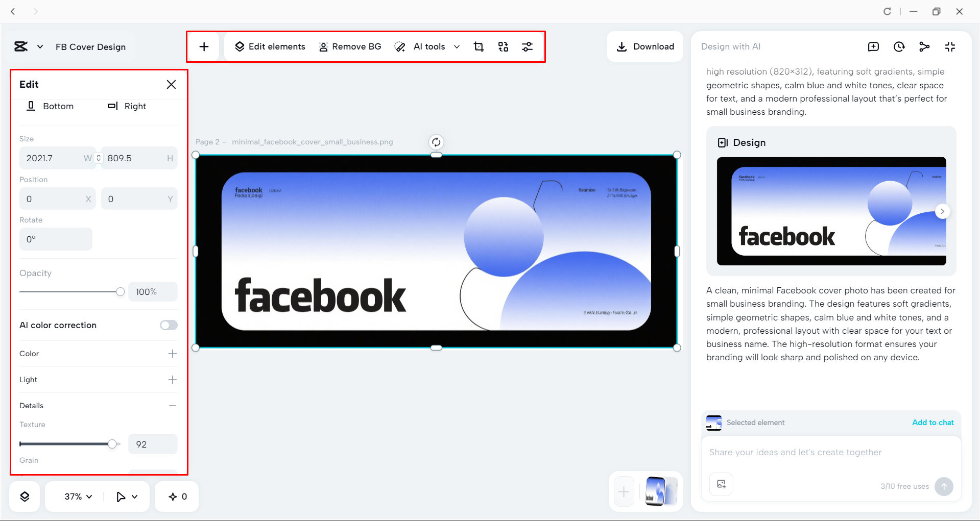This screenshot has height=521, width=980.
Task: Select Remove BG tool
Action: click(x=350, y=46)
